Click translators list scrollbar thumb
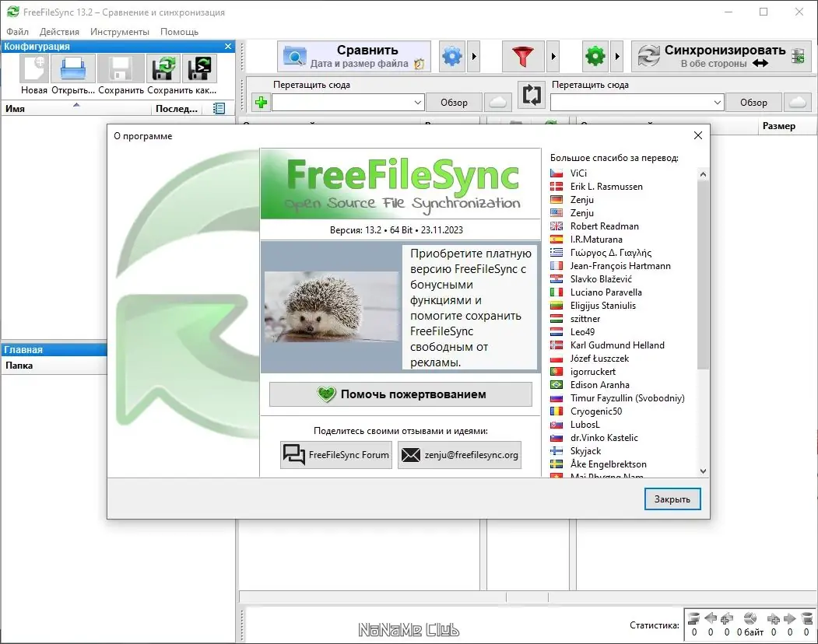This screenshot has width=818, height=644. [x=703, y=275]
